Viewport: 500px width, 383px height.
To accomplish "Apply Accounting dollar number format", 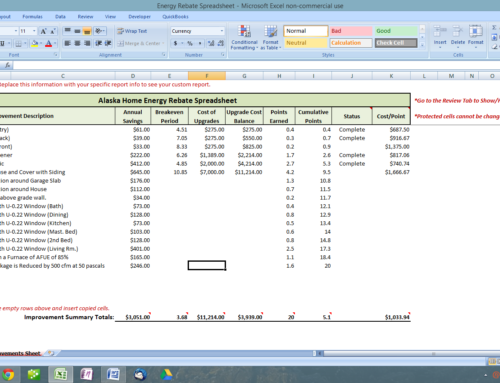I will (x=175, y=43).
